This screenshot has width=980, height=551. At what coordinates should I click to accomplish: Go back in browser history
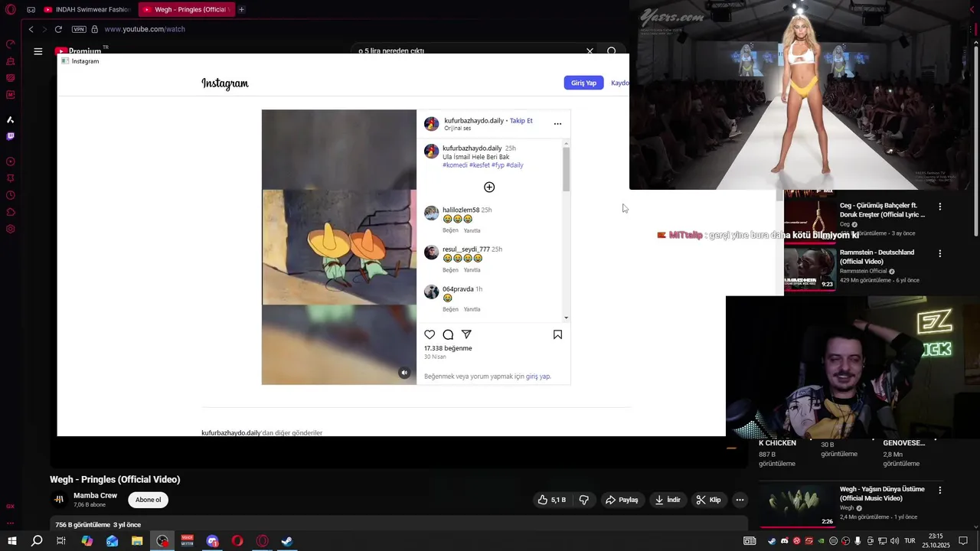31,29
